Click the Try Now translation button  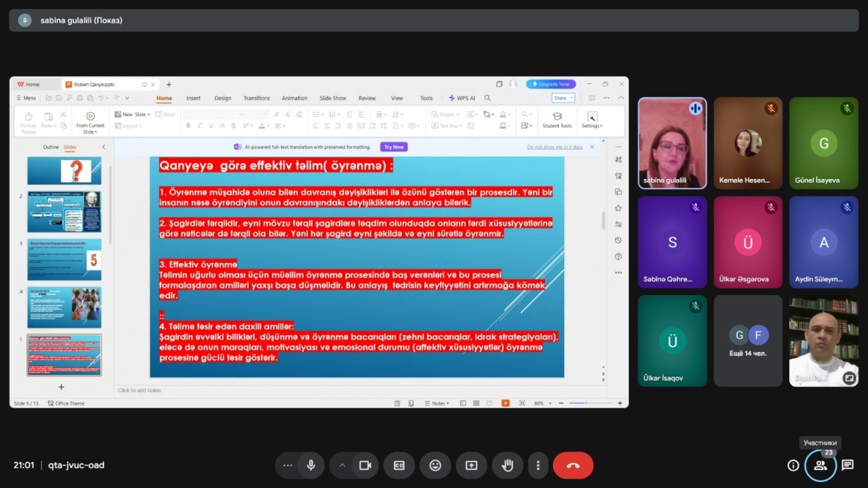tap(393, 147)
